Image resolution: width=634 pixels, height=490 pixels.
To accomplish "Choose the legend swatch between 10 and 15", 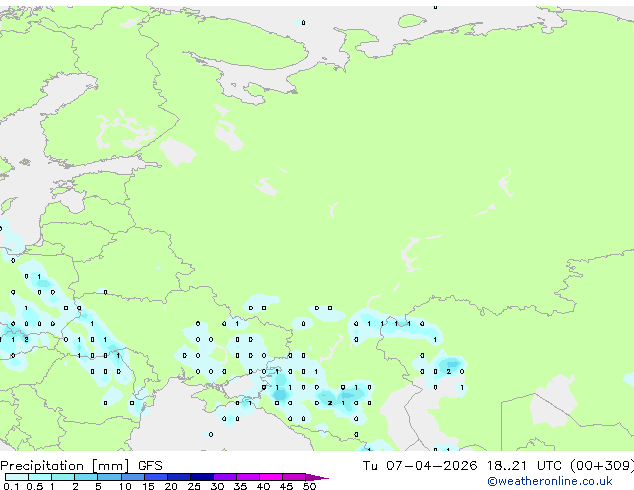I will click(x=133, y=477).
